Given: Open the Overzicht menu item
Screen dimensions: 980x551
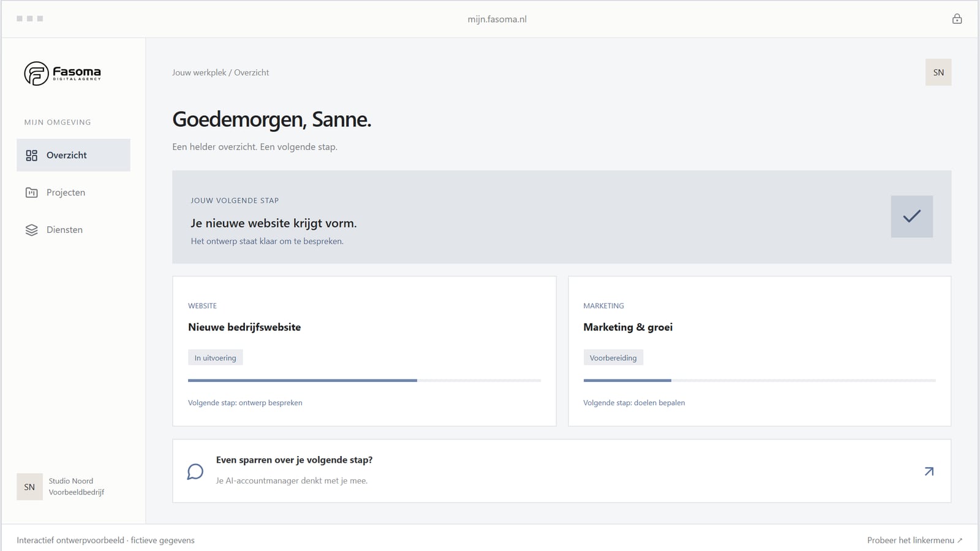Looking at the screenshot, I should pos(73,155).
